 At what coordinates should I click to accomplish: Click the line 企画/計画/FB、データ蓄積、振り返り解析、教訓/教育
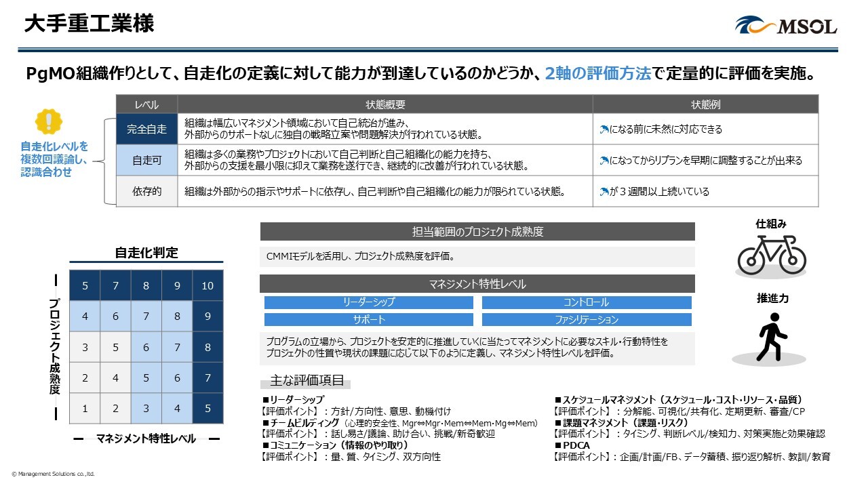click(724, 457)
